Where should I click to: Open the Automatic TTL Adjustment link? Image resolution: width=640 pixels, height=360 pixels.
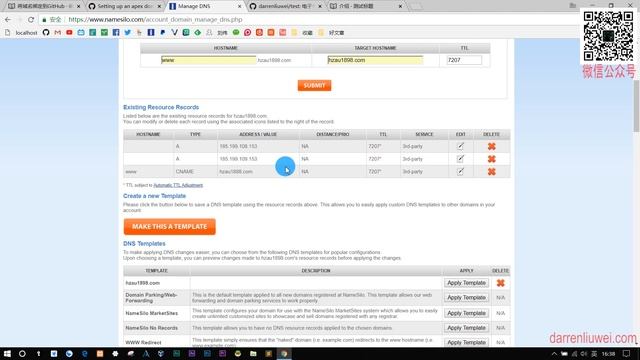[178, 185]
